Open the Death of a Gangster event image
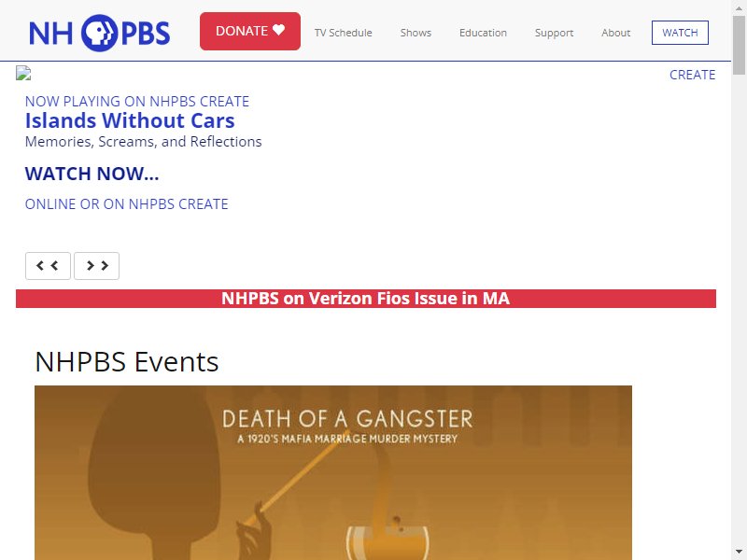Viewport: 747px width, 560px height. pyautogui.click(x=333, y=473)
